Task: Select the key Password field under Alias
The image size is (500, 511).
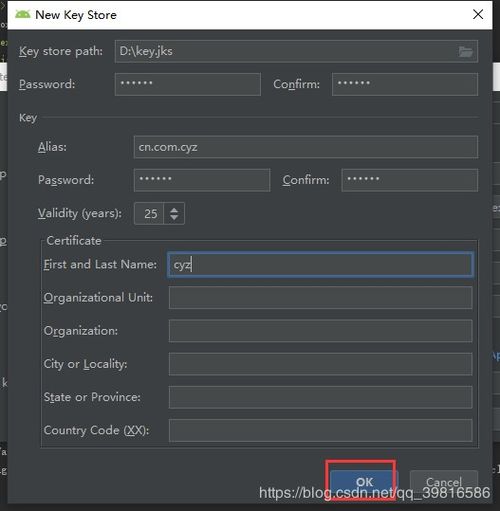Action: tap(202, 180)
